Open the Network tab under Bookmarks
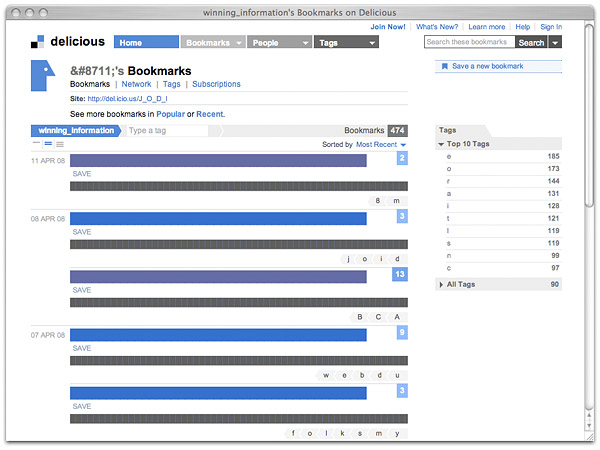 tap(136, 84)
